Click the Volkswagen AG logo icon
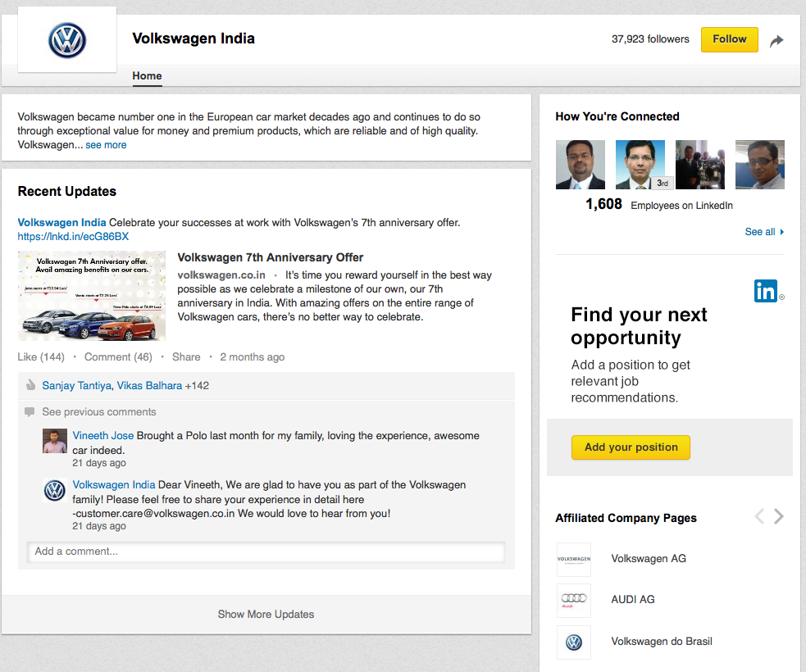The height and width of the screenshot is (672, 806). (574, 559)
